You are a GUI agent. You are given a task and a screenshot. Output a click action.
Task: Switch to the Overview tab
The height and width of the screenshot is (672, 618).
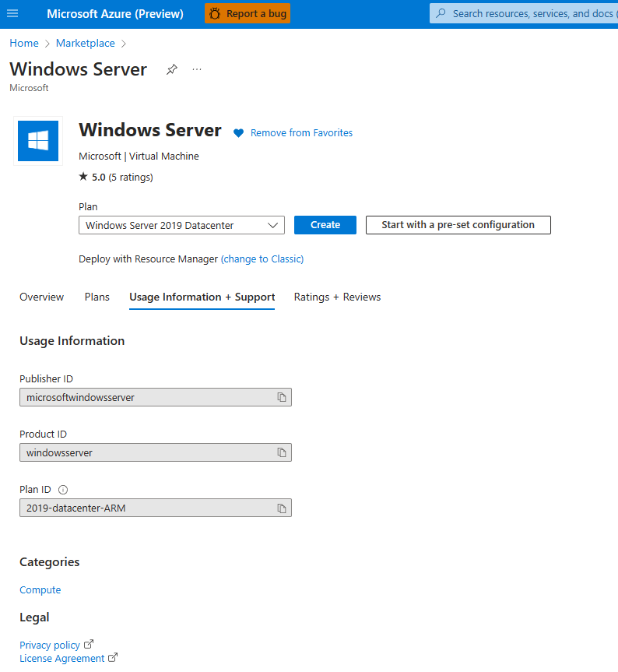(x=41, y=297)
